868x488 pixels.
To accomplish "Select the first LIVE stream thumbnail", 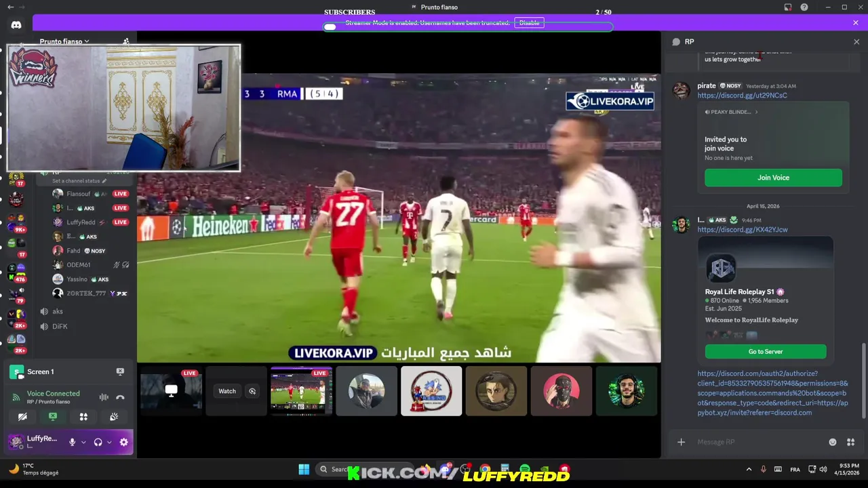I will click(x=171, y=391).
